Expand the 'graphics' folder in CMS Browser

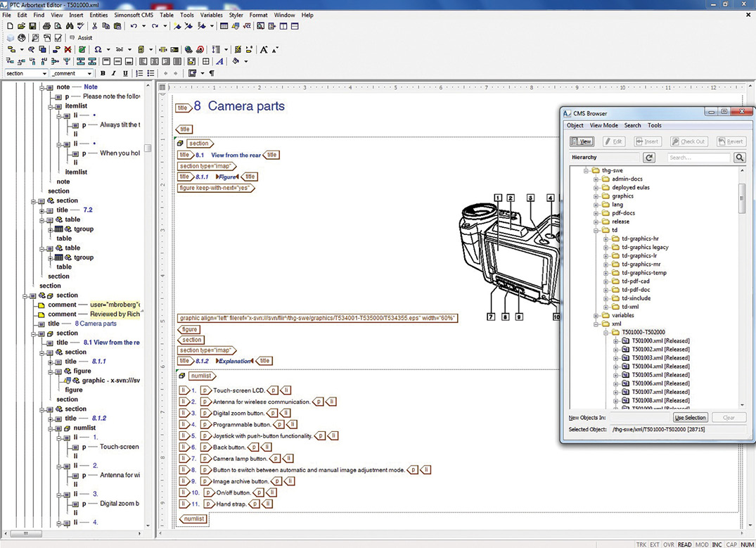coord(596,196)
